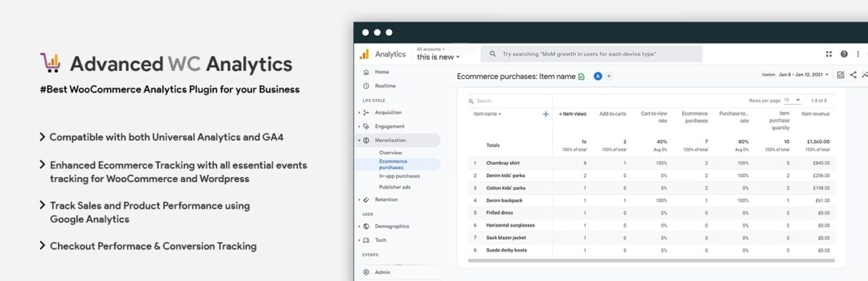Open the help question mark icon
Image resolution: width=868 pixels, height=281 pixels.
click(844, 54)
